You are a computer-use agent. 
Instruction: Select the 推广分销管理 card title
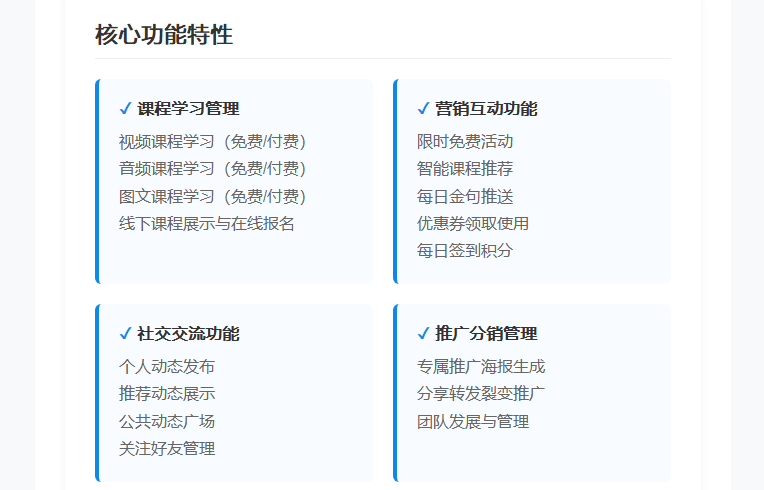(486, 334)
